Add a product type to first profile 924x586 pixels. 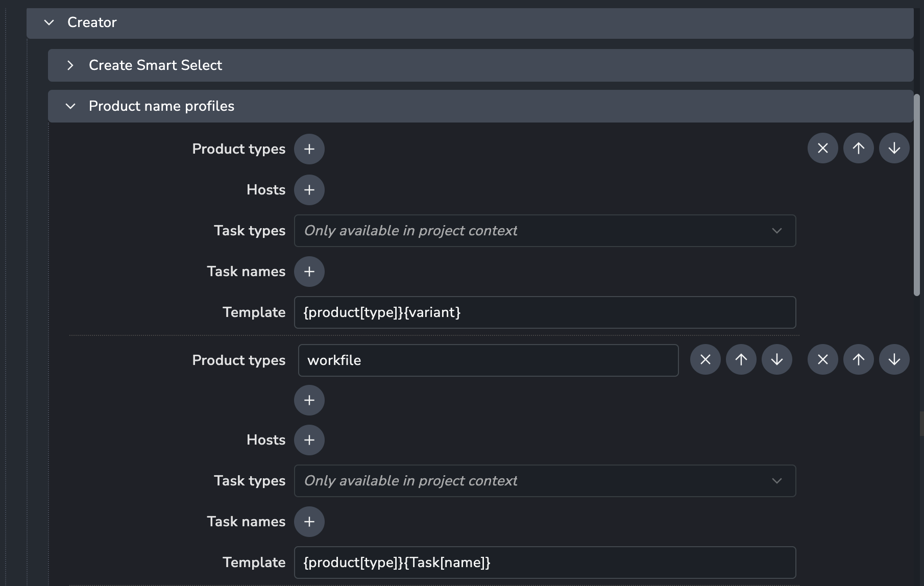[309, 149]
